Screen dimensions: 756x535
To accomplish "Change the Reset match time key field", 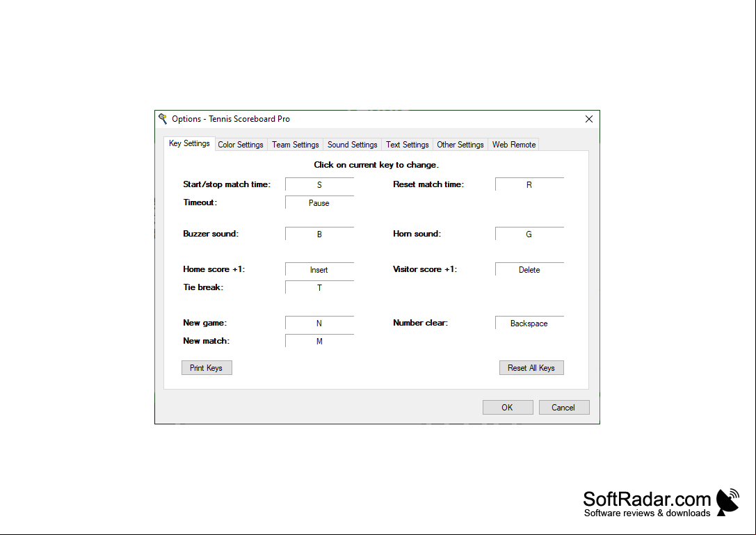I will [529, 185].
